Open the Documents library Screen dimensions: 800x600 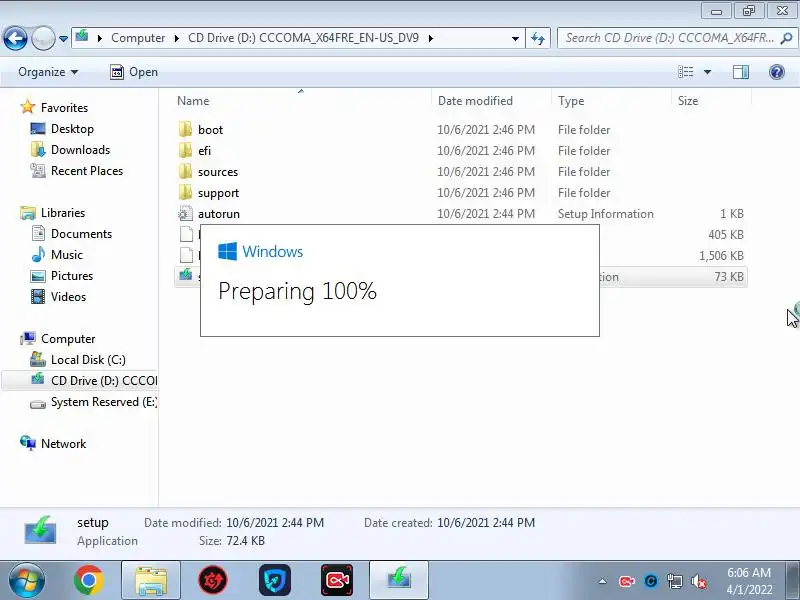81,234
